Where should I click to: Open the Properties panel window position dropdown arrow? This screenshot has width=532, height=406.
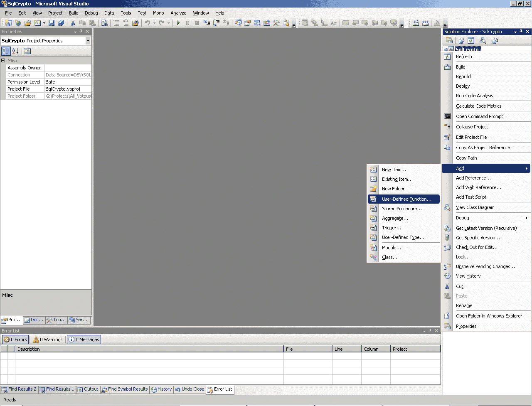click(75, 32)
